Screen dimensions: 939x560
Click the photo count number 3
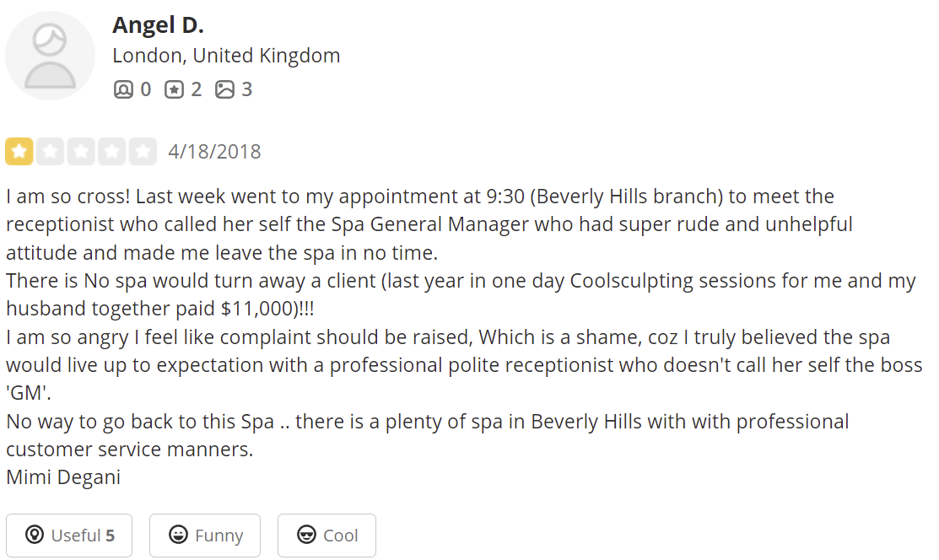coord(246,90)
